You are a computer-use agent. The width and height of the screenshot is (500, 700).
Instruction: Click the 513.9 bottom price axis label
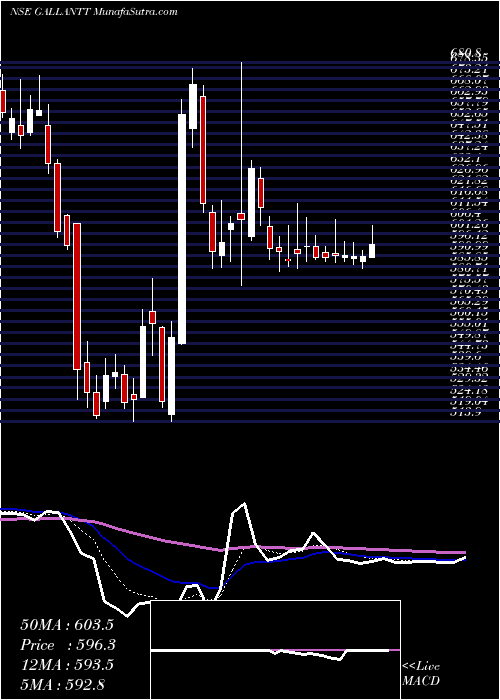(x=466, y=413)
